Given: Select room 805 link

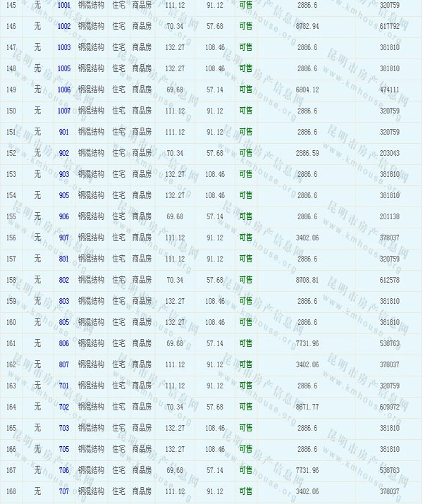Looking at the screenshot, I should click(x=64, y=322).
